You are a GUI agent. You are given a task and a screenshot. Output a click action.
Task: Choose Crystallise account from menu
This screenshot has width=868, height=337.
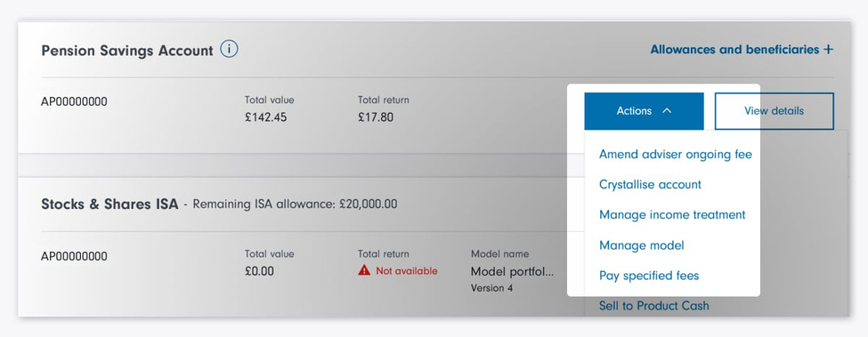650,185
